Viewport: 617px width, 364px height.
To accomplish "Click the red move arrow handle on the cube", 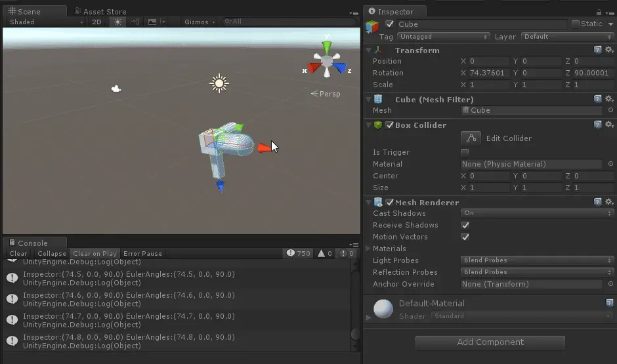I will [264, 148].
